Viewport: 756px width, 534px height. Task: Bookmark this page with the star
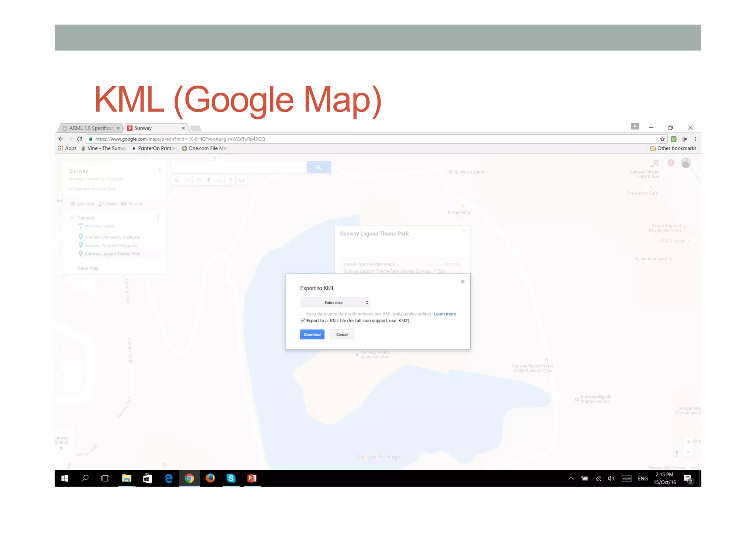[662, 139]
